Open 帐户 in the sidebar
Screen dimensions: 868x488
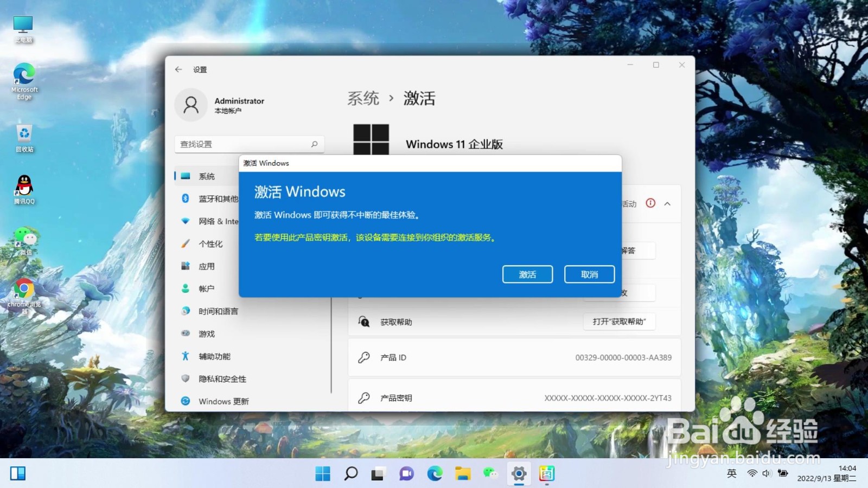207,289
